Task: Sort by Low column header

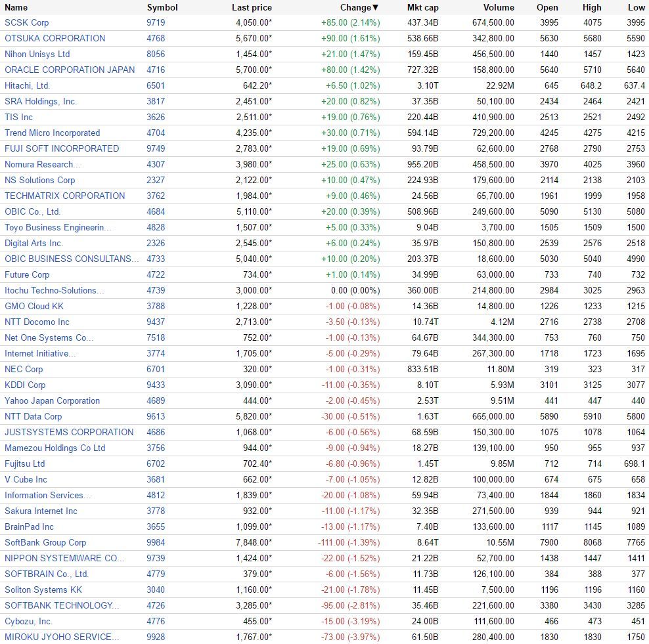Action: click(x=636, y=7)
